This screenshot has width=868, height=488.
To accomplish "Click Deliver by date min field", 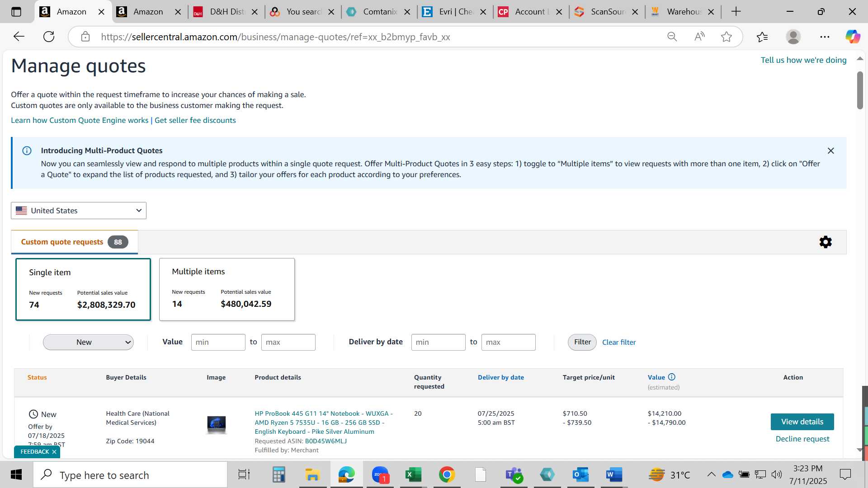I will 439,342.
